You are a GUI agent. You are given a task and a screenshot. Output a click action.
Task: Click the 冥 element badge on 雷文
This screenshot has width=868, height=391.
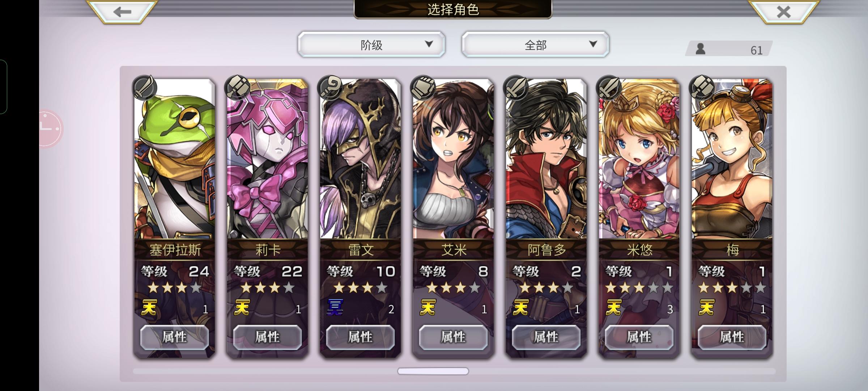335,308
